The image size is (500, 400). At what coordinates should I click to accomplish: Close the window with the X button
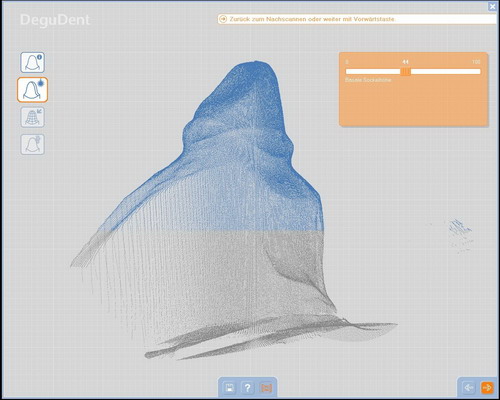[x=492, y=6]
